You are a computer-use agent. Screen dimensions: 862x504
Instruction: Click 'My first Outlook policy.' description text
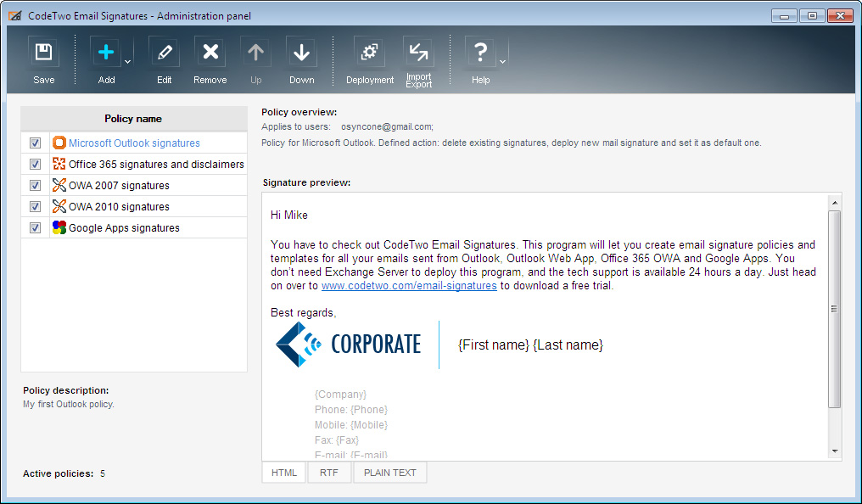pyautogui.click(x=69, y=404)
